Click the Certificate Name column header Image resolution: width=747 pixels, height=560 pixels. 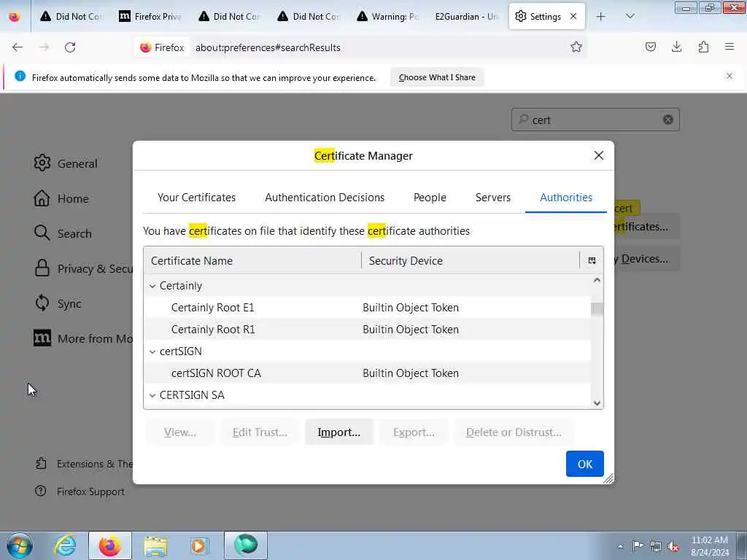click(x=252, y=260)
